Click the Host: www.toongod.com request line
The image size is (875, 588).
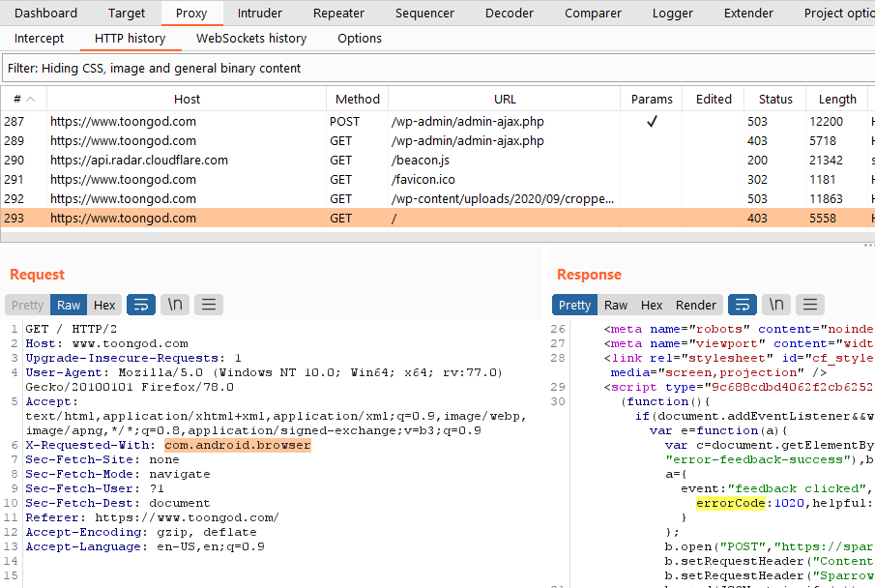point(106,343)
